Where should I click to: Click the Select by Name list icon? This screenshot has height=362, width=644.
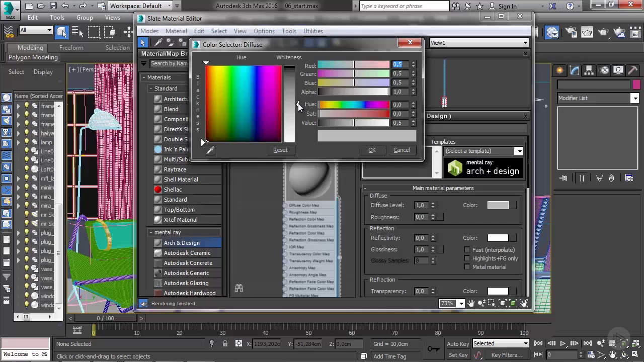77,32
